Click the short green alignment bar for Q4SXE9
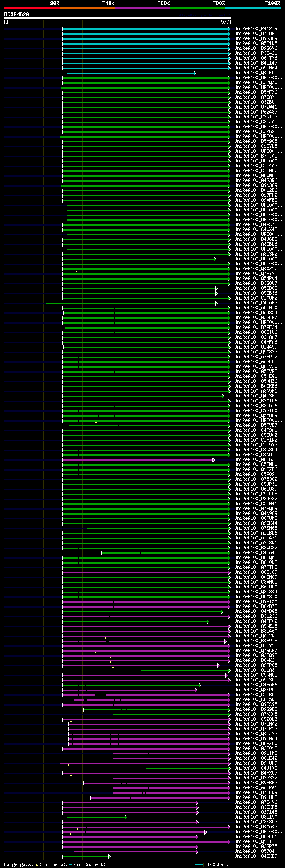 86,856
